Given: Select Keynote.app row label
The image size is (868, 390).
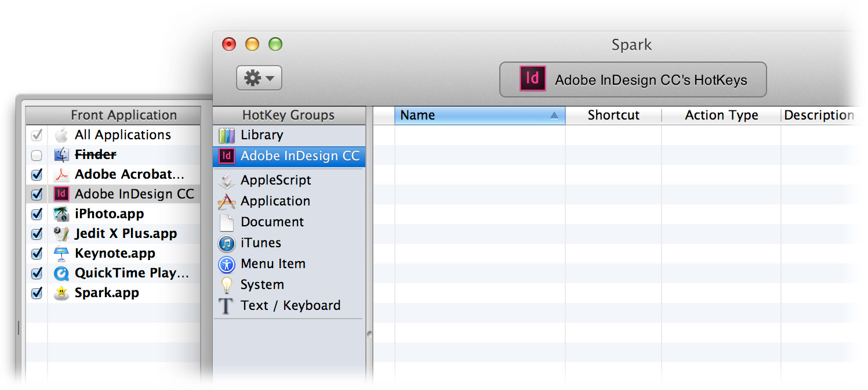Looking at the screenshot, I should (x=115, y=254).
